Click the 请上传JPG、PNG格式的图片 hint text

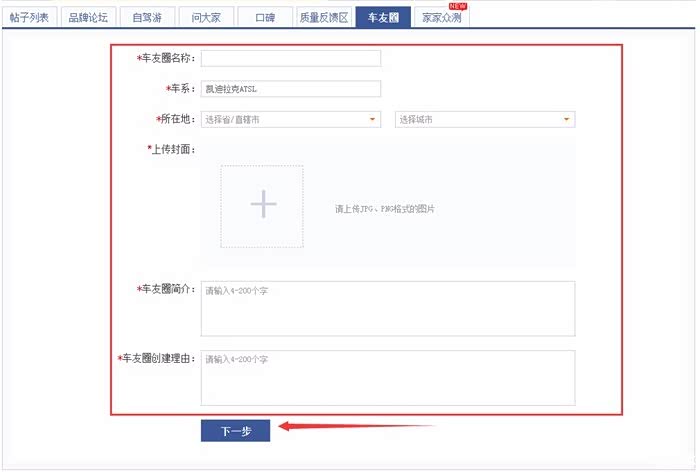(x=385, y=209)
